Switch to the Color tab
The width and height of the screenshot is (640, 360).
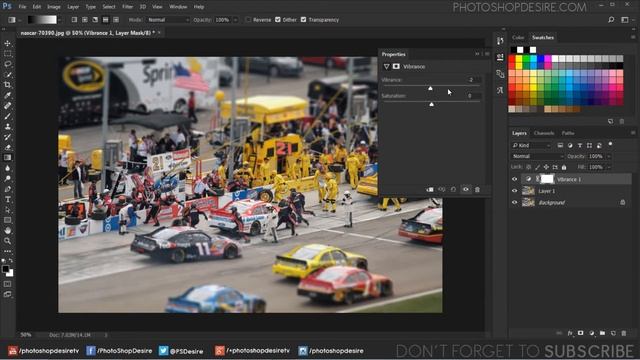tap(518, 37)
